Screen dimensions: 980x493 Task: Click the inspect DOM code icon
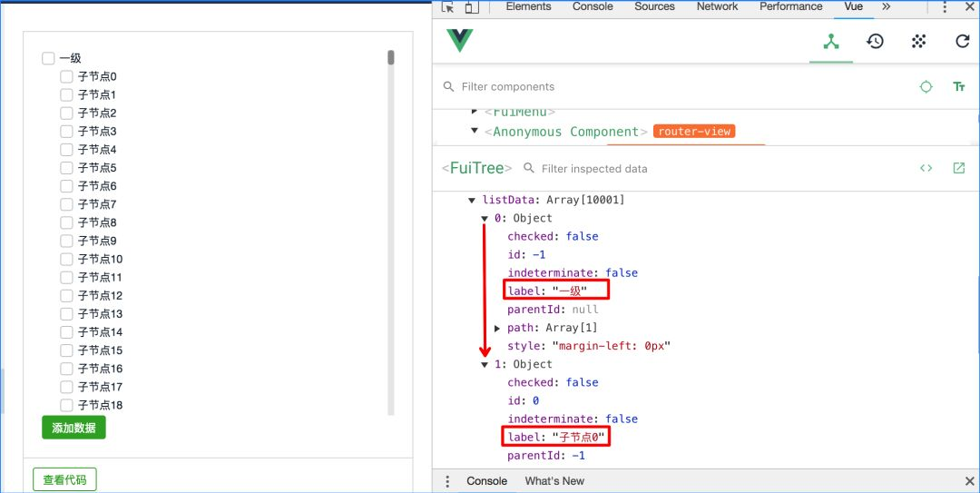click(926, 168)
